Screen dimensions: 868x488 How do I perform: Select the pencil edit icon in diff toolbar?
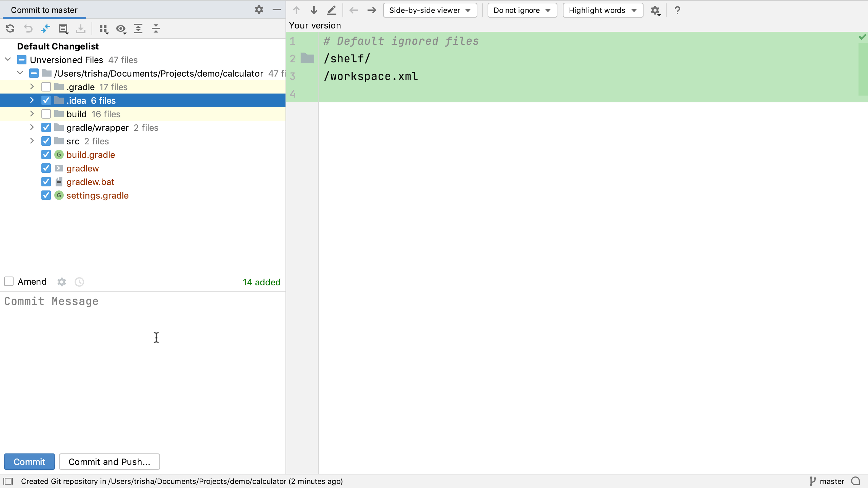click(x=331, y=10)
